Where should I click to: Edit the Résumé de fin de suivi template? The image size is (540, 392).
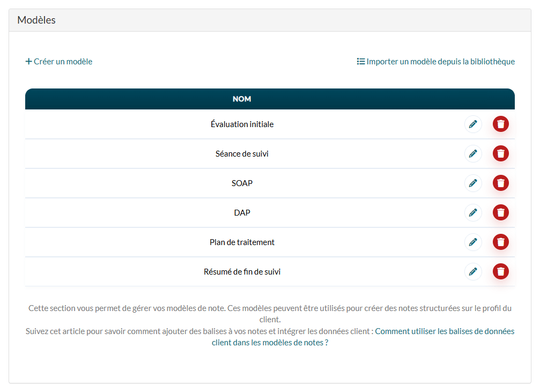(x=473, y=271)
